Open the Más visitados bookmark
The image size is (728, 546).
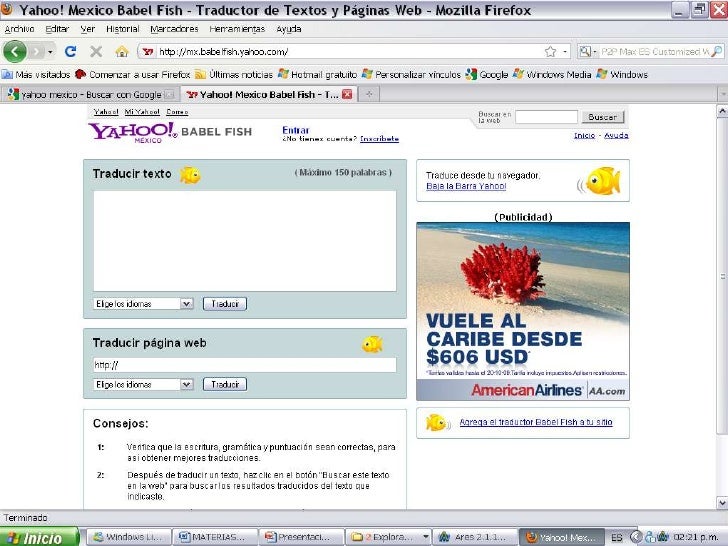coord(36,74)
